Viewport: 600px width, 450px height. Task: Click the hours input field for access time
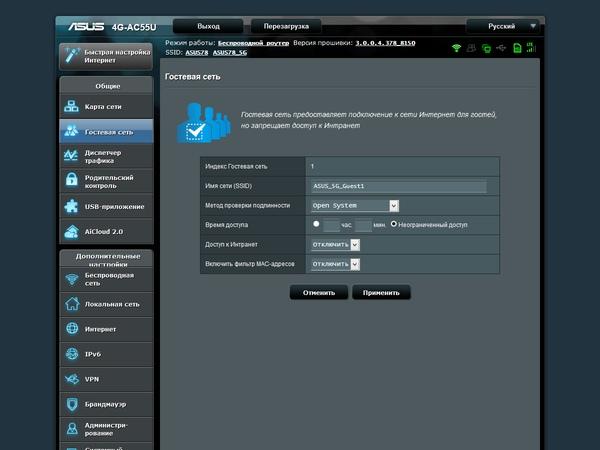coord(331,225)
